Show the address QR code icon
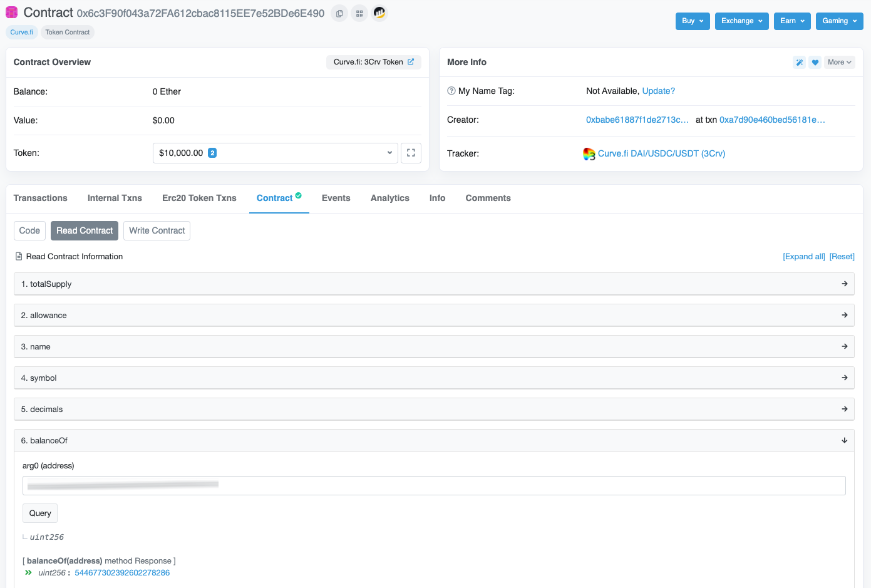 point(359,13)
